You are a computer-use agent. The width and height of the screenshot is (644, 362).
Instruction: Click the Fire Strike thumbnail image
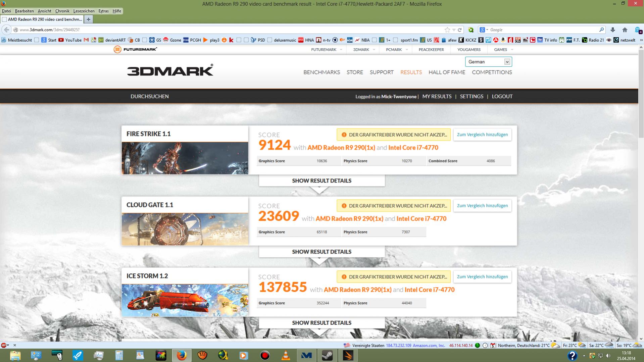pyautogui.click(x=185, y=158)
